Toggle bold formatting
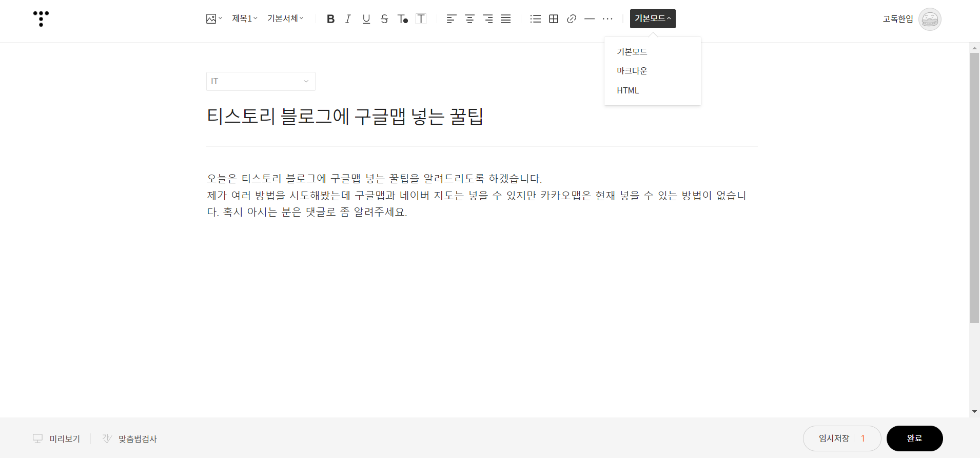 coord(330,19)
